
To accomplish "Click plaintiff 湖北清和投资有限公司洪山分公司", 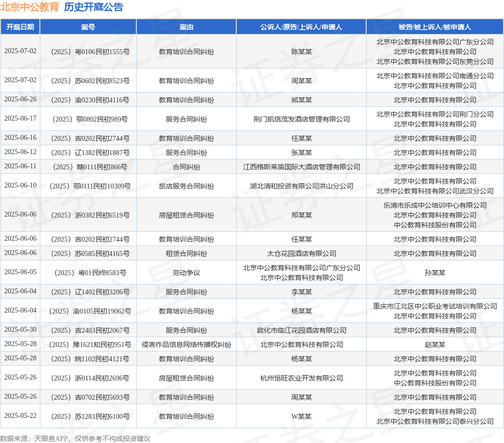I will [x=302, y=186].
